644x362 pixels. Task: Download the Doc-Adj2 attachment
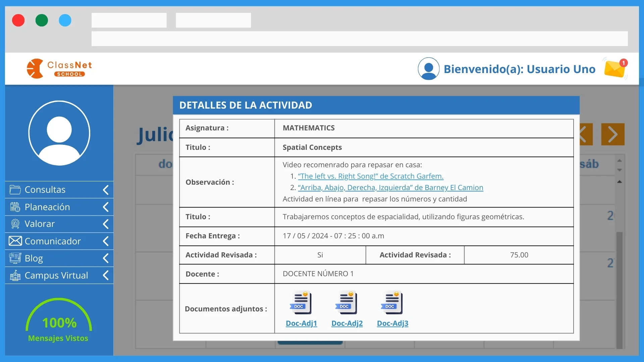click(346, 323)
